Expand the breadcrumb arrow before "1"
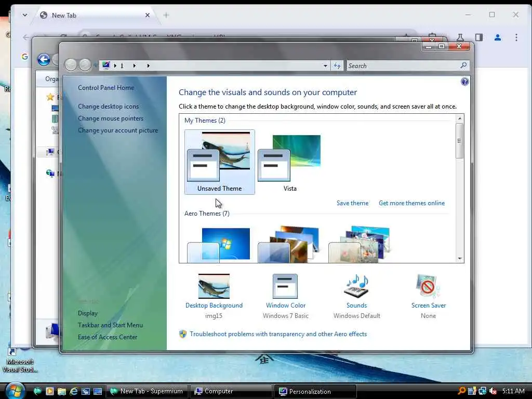 115,66
